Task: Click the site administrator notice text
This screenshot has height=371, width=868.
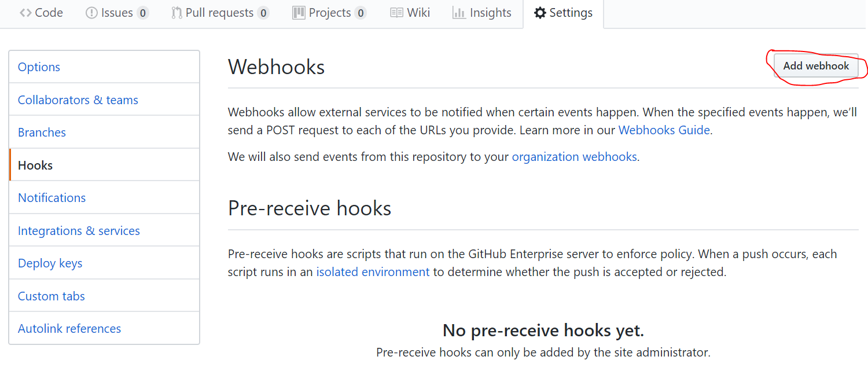Action: (x=543, y=352)
